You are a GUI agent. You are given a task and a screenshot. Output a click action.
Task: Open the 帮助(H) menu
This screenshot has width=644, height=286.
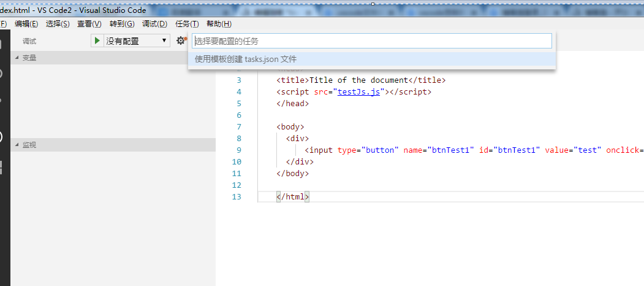(219, 24)
